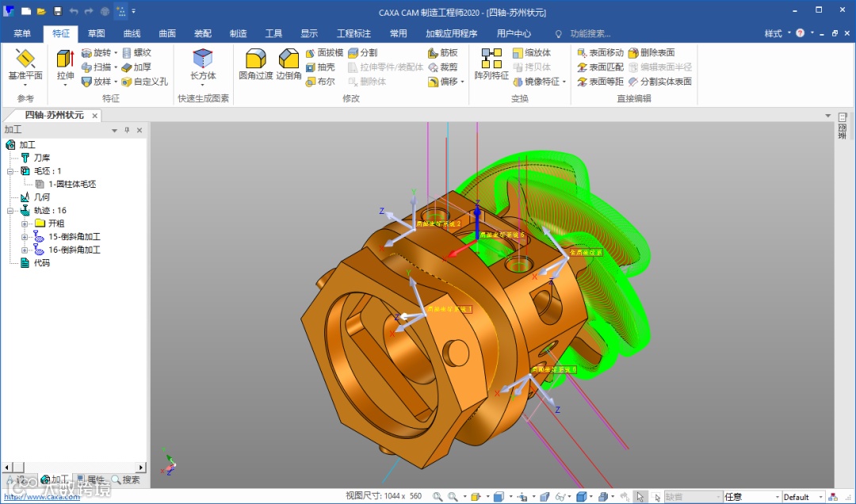This screenshot has height=504, width=856.
Task: Click the save icon in title bar
Action: 58,11
